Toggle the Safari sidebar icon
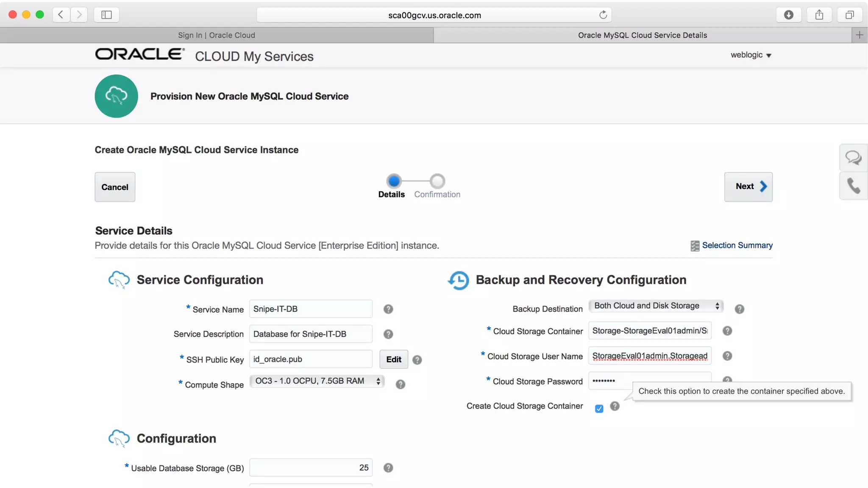Viewport: 868px width, 488px height. coord(106,15)
